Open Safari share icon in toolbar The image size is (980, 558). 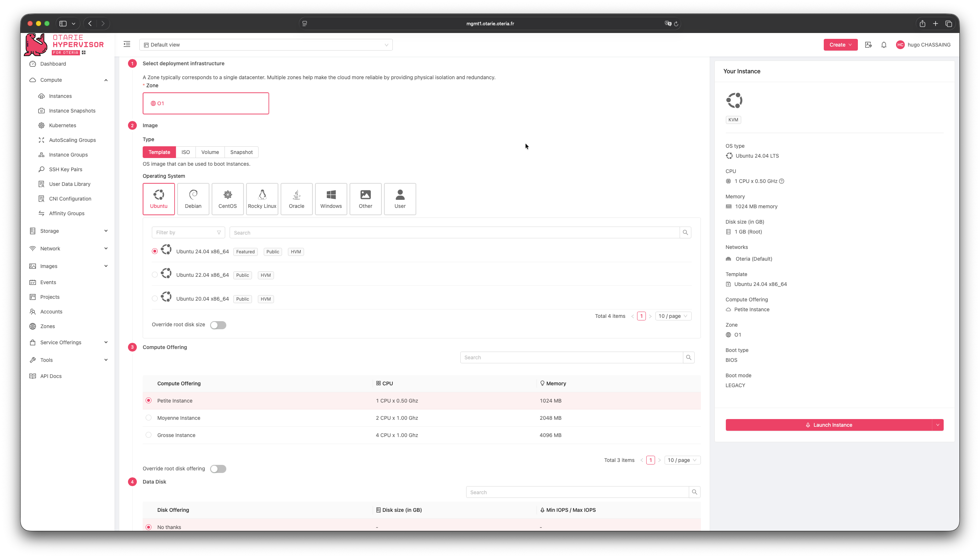pyautogui.click(x=922, y=23)
